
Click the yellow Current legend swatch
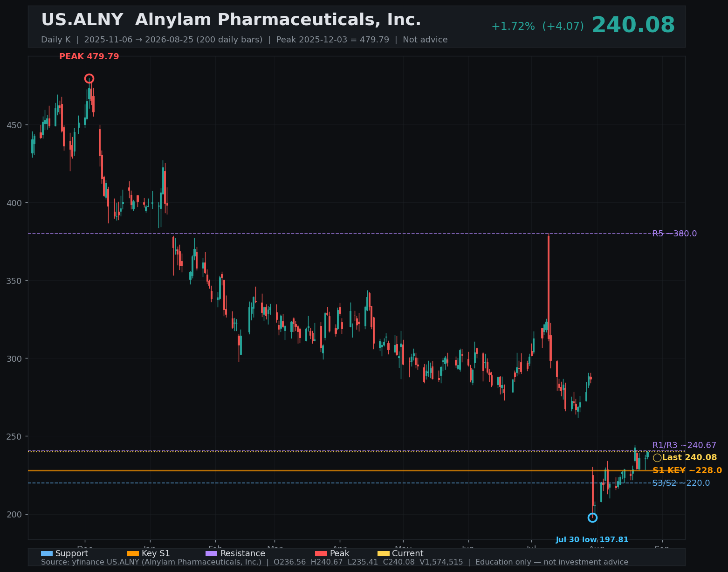click(x=383, y=553)
